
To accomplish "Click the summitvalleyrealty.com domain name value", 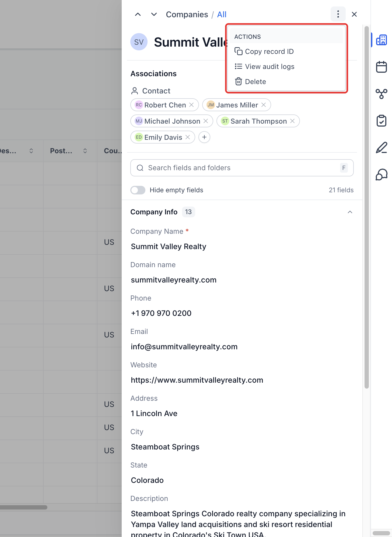I will [174, 280].
